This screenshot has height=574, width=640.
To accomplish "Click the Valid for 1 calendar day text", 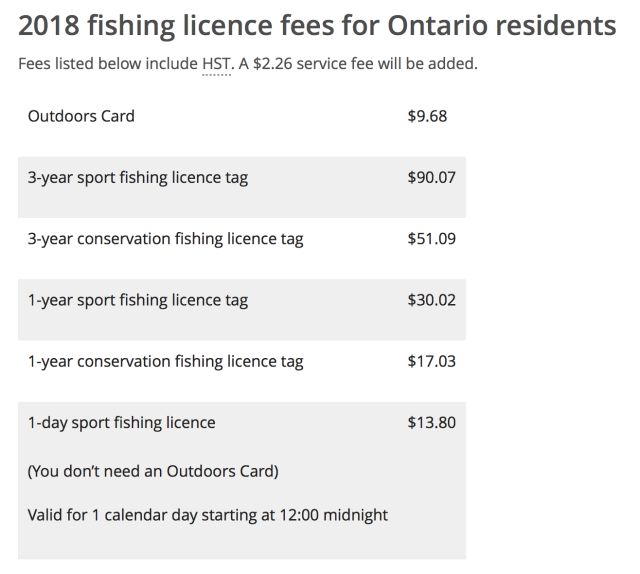I will tap(207, 515).
